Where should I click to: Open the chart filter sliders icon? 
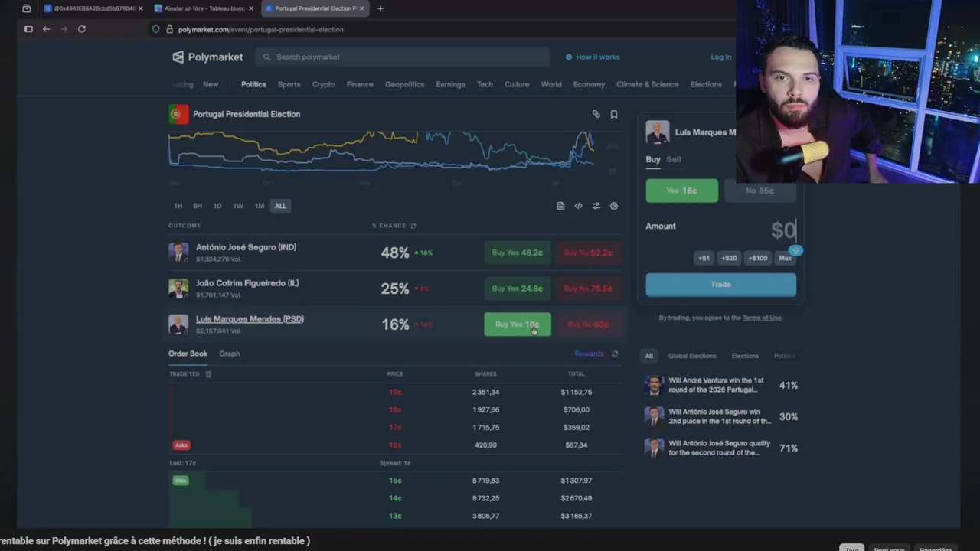[x=596, y=206]
